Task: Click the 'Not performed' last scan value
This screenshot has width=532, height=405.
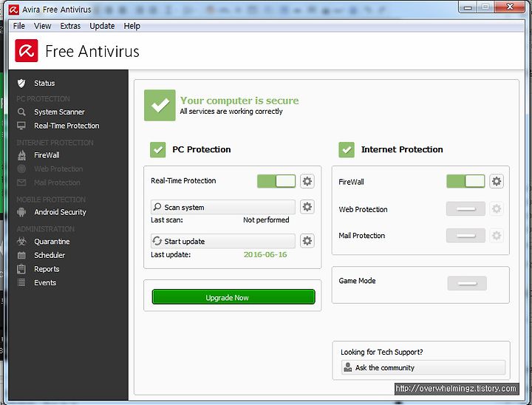Action: (x=266, y=220)
